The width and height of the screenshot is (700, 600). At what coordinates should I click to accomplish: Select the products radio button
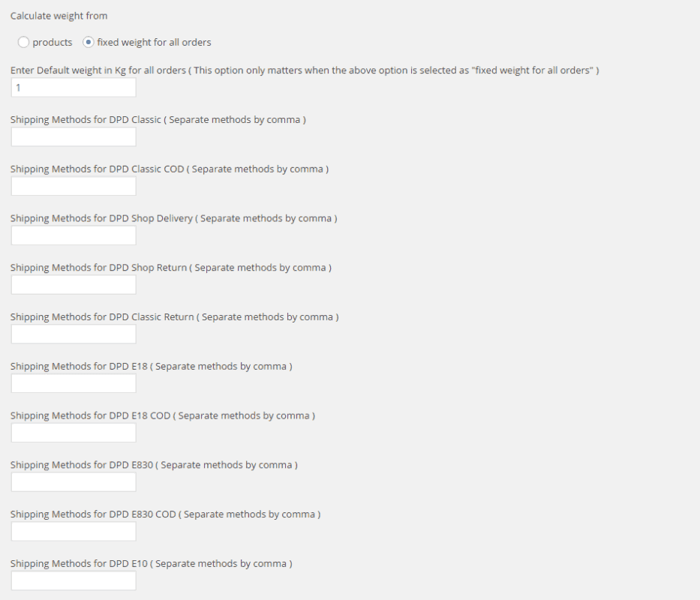pos(23,43)
